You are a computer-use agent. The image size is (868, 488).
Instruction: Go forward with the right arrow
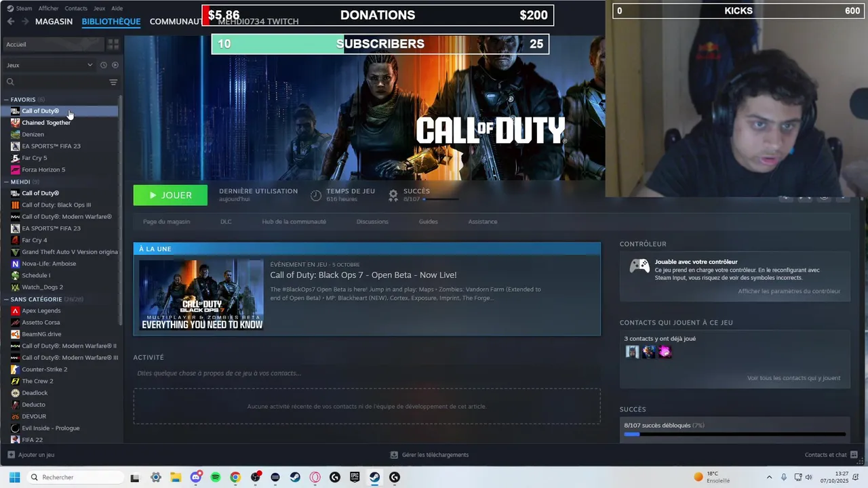26,22
